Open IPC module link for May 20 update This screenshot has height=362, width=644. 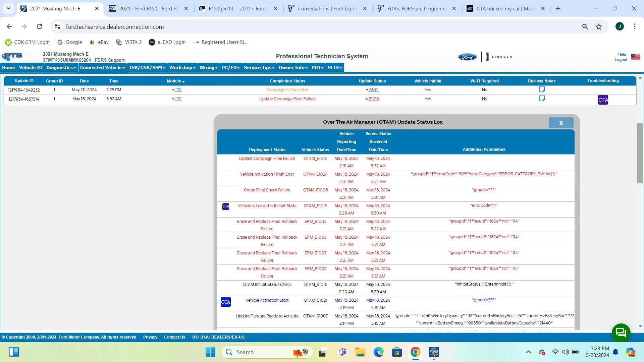[178, 90]
